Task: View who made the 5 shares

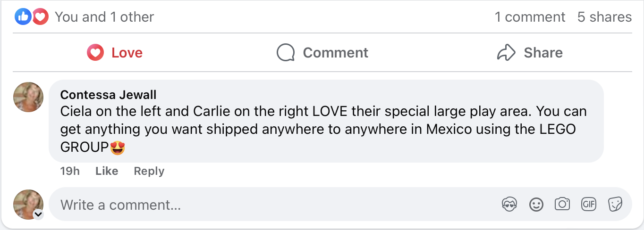Action: coord(604,17)
